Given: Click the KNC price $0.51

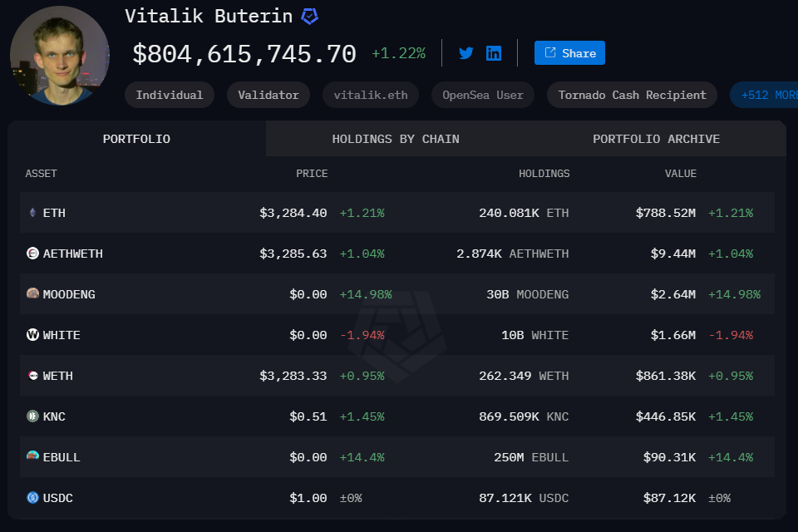Looking at the screenshot, I should coord(308,416).
